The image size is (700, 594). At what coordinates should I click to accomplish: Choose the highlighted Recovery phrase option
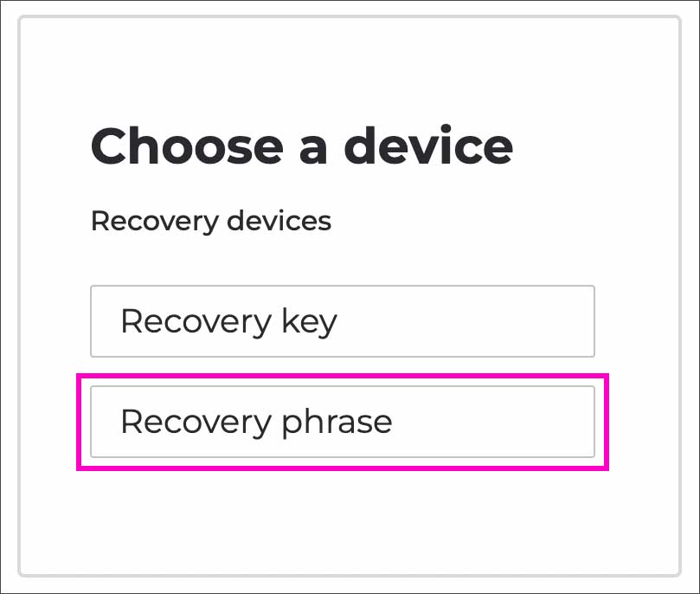pyautogui.click(x=342, y=422)
